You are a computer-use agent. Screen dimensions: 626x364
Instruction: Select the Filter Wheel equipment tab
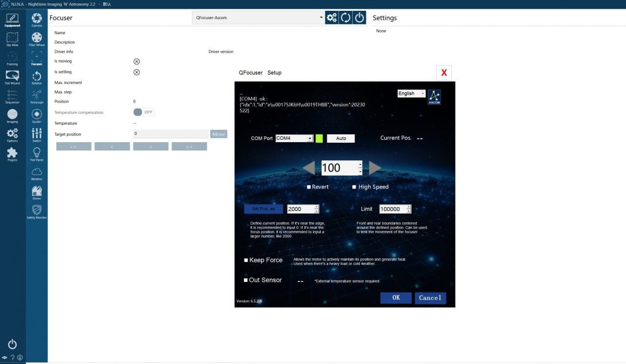tap(37, 39)
